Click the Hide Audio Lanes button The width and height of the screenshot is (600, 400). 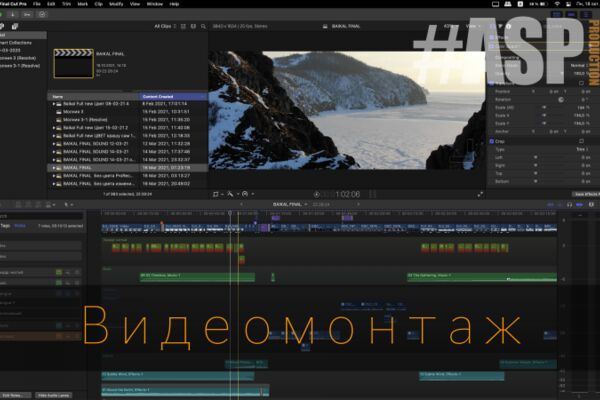point(54,395)
